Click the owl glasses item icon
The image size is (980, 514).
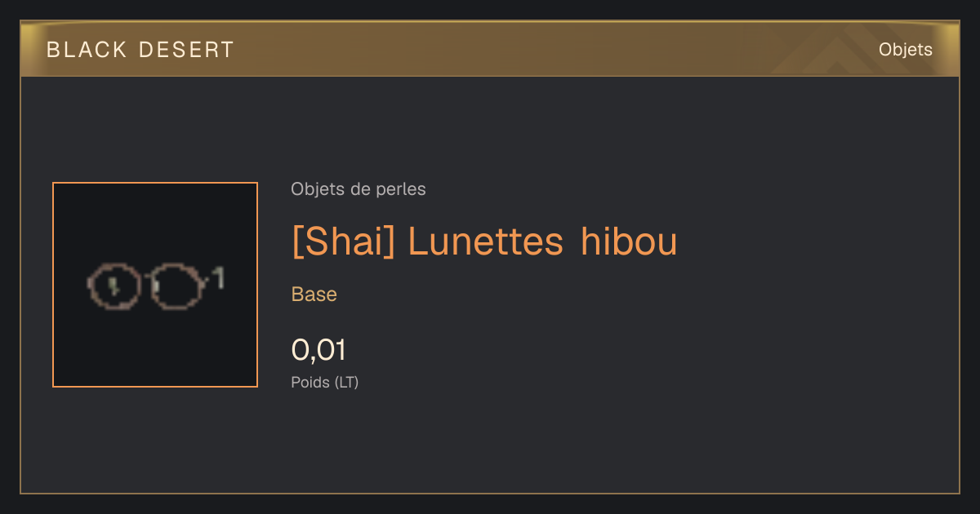click(x=155, y=286)
